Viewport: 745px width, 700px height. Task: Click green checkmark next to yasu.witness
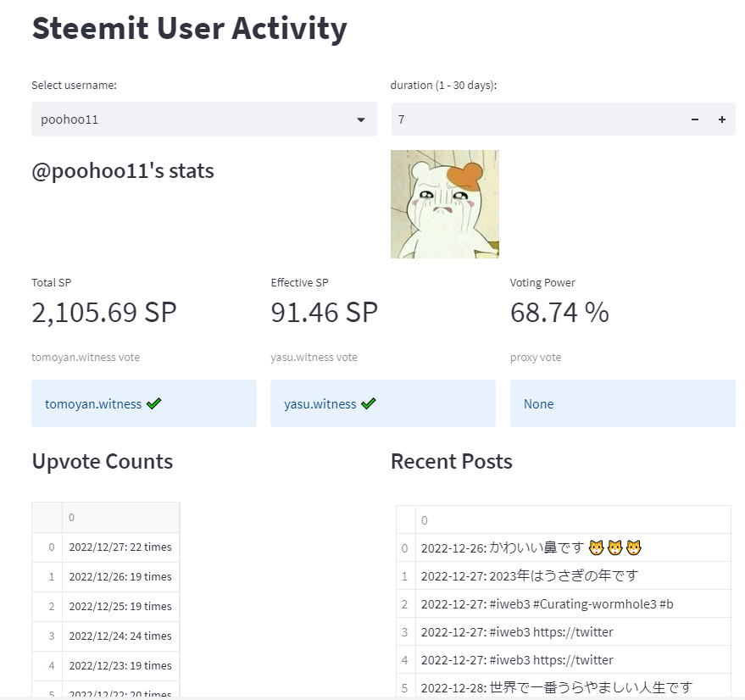pyautogui.click(x=369, y=404)
